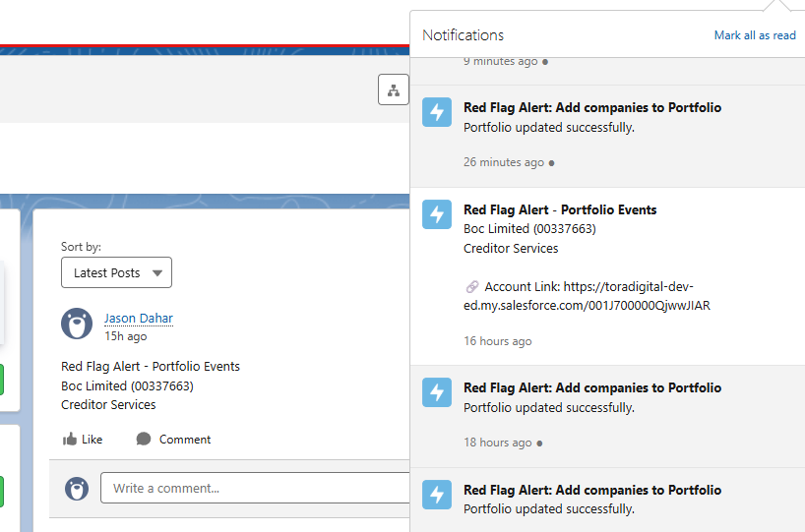Screen dimensions: 805x532
Task: Click the 15h ago timestamp on post
Action: point(126,336)
